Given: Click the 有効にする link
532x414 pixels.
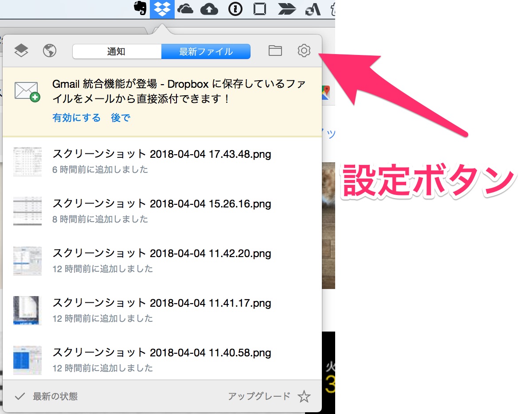Looking at the screenshot, I should (x=77, y=118).
